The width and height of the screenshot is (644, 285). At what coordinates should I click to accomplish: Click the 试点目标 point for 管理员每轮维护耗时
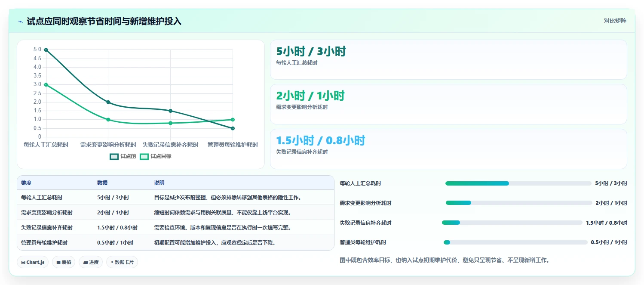tap(233, 120)
